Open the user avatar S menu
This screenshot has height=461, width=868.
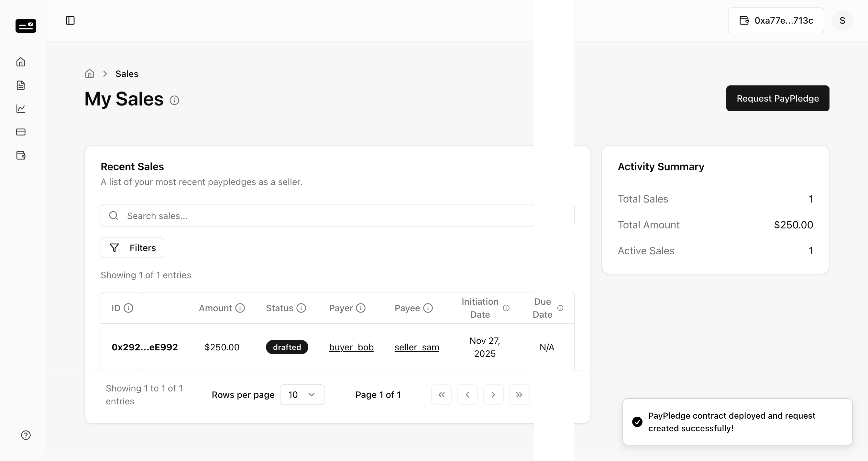coord(842,21)
